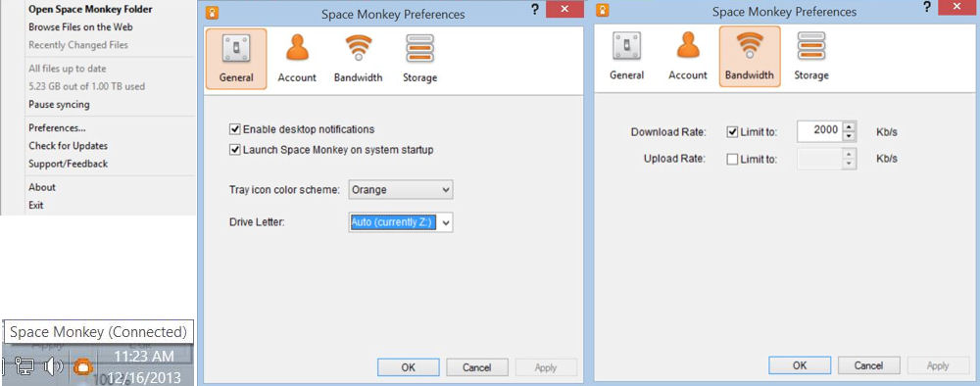Select highlighted Bandwidth tab in right window
The image size is (980, 386).
(x=750, y=56)
